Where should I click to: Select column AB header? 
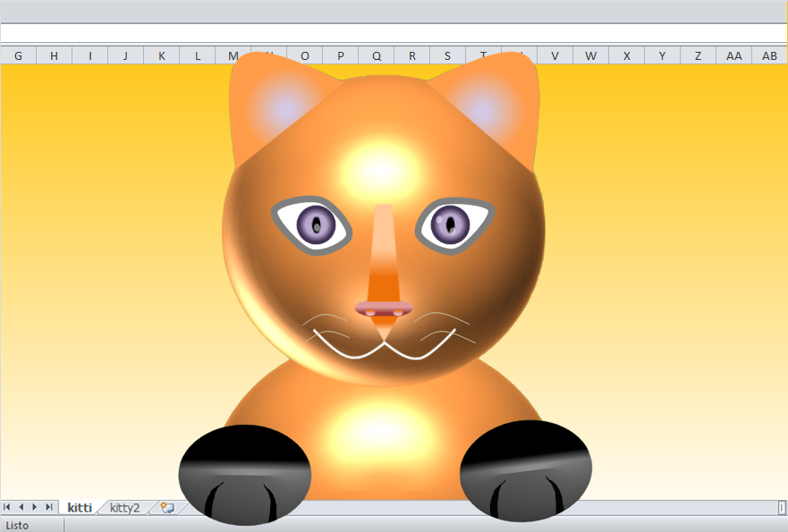(769, 55)
